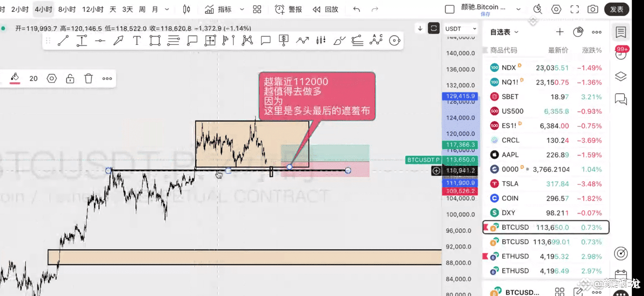Open the USDT currency dropdown

click(x=460, y=29)
